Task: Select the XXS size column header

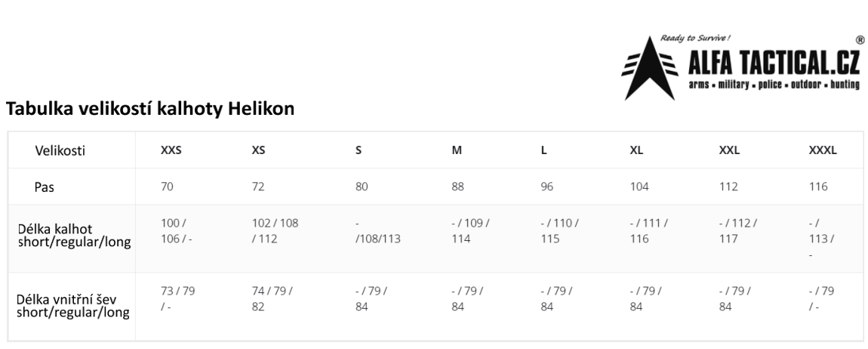Action: (x=171, y=150)
